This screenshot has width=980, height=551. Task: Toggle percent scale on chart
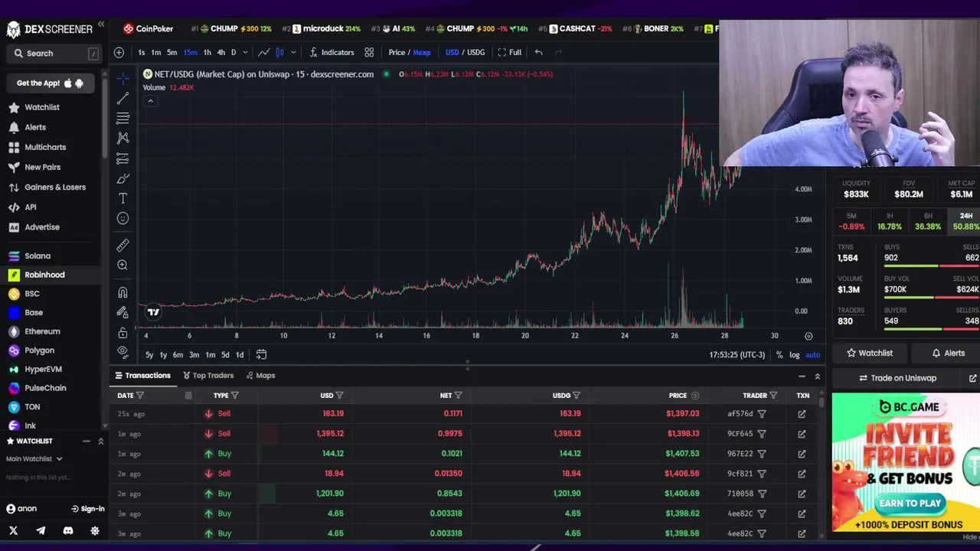779,355
